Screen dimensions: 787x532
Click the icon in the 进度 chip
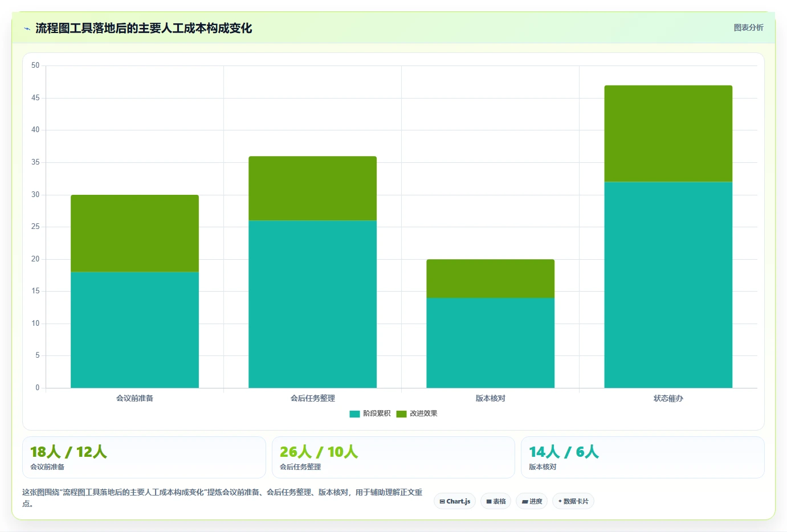point(525,502)
